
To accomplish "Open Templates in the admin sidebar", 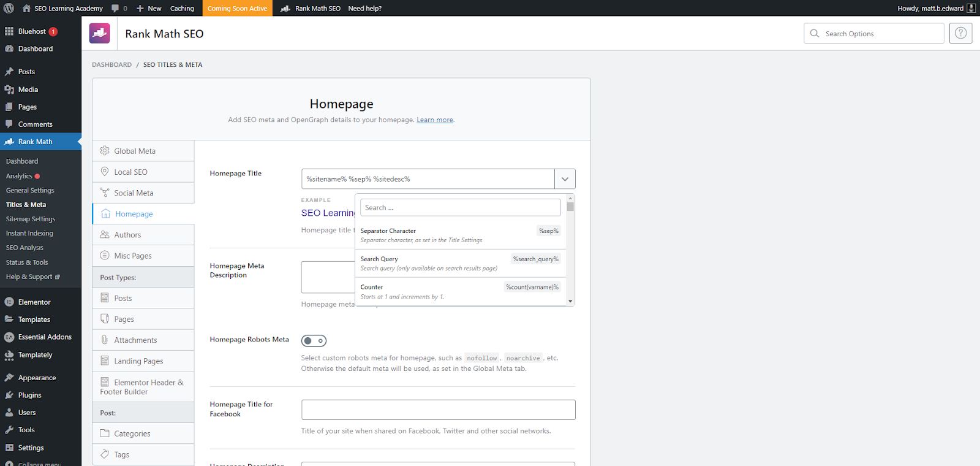I will coord(40,319).
